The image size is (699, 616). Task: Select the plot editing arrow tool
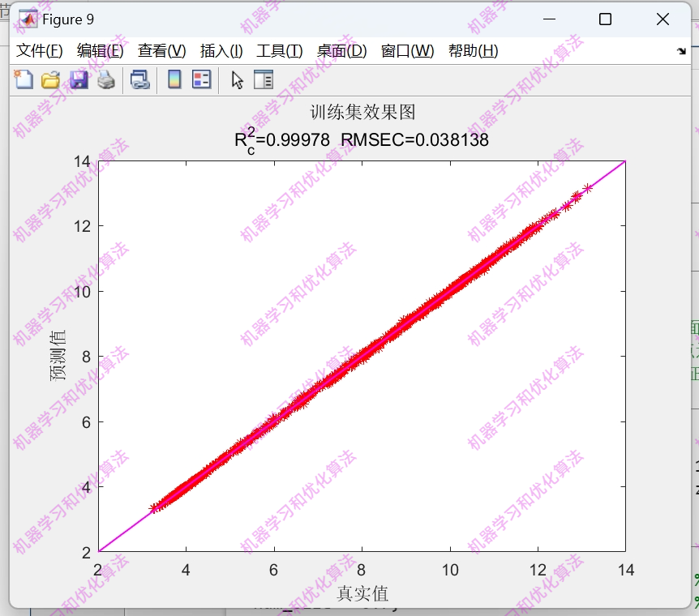coord(237,79)
